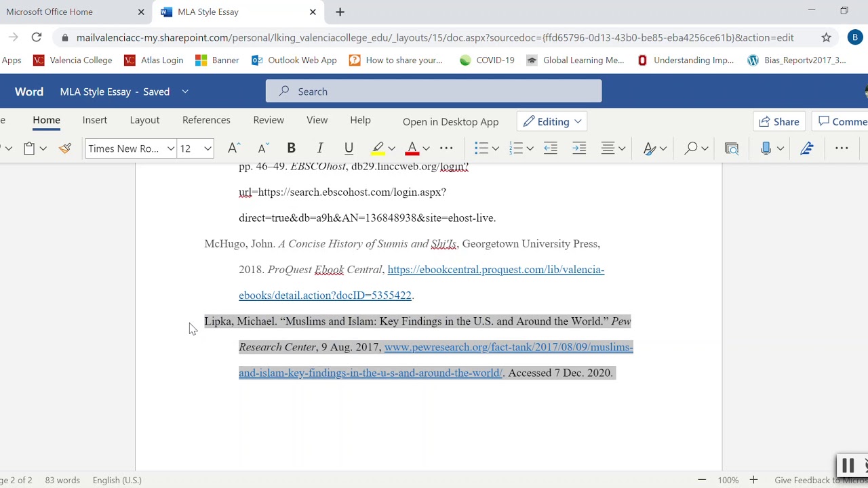Viewport: 868px width, 488px height.
Task: Open the View tab
Action: click(x=317, y=120)
